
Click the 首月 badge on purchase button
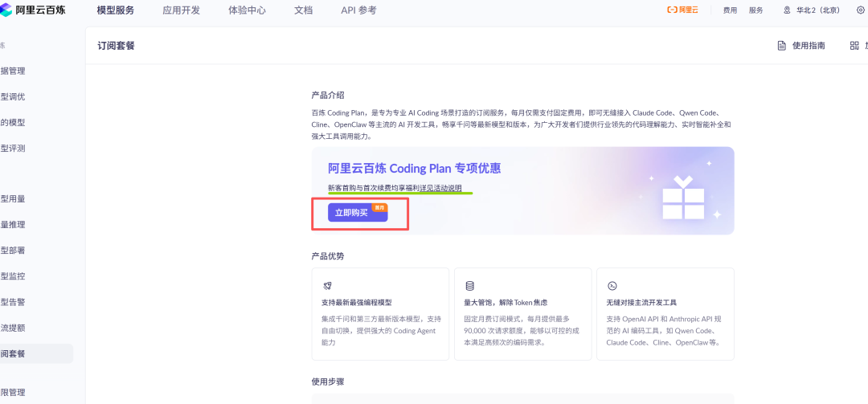(379, 207)
